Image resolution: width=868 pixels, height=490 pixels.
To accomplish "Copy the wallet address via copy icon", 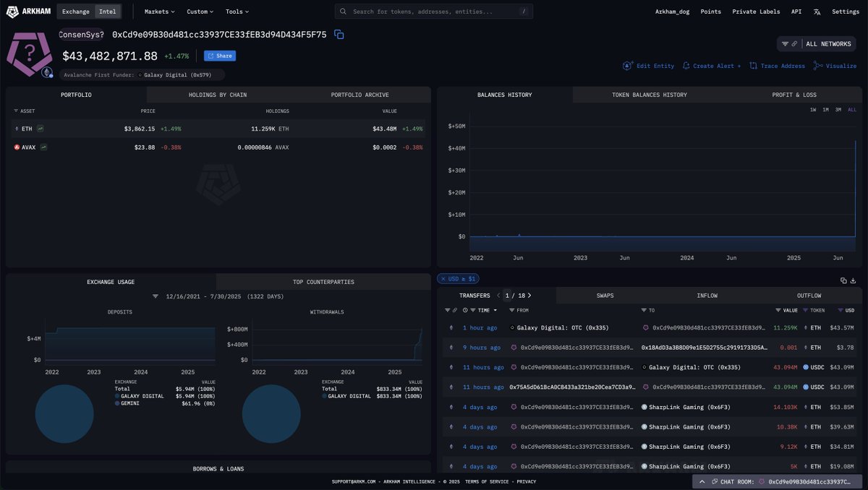I will 339,35.
